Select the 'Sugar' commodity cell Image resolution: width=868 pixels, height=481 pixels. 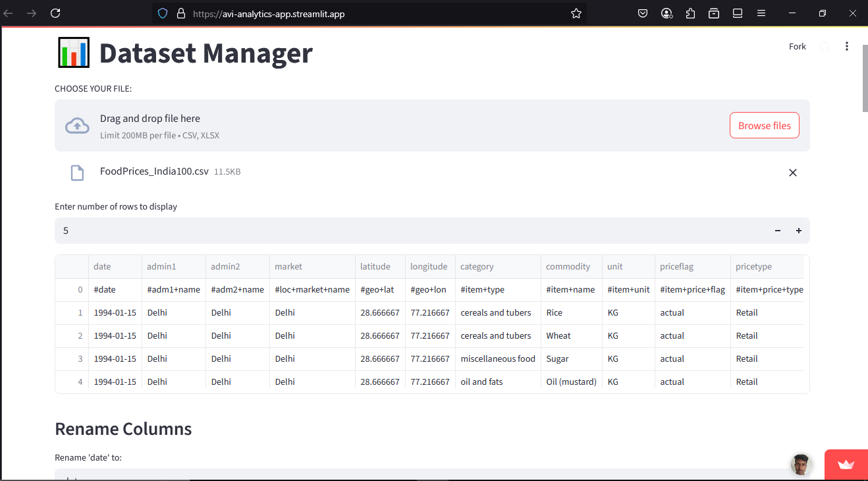[572, 358]
